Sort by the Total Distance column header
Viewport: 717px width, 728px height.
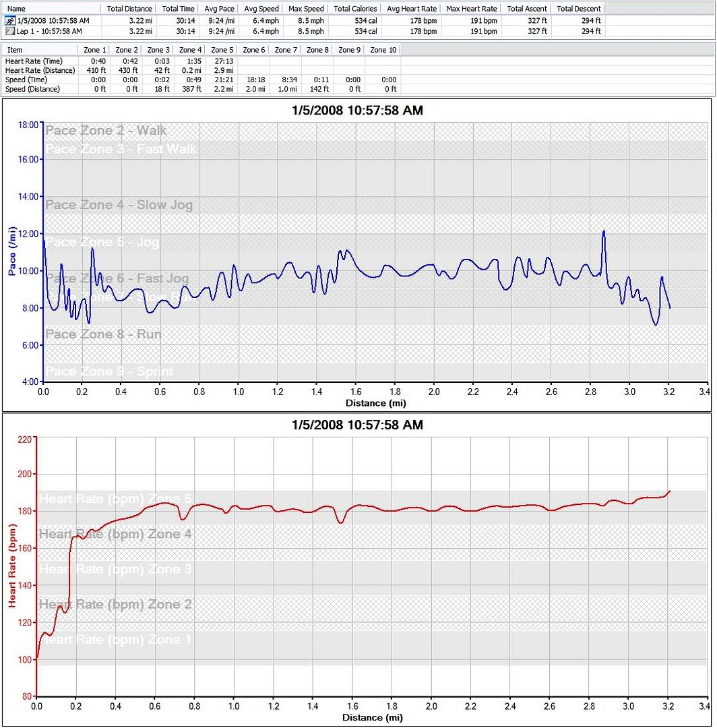coord(130,9)
